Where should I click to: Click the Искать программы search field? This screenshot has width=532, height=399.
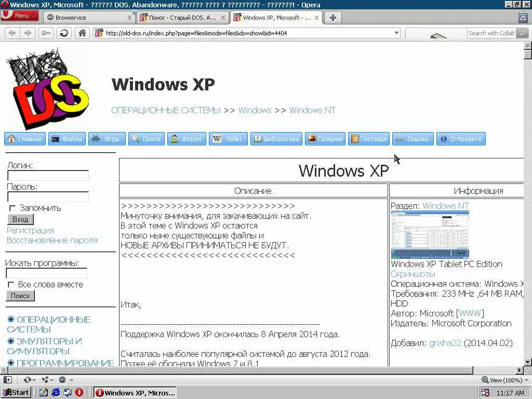(46, 273)
